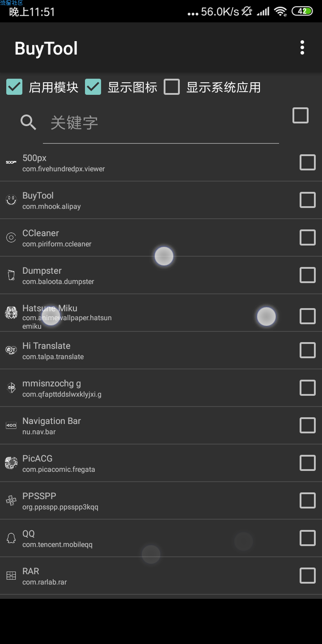This screenshot has width=322, height=644.
Task: Focus the 关键字 search field
Action: click(161, 123)
